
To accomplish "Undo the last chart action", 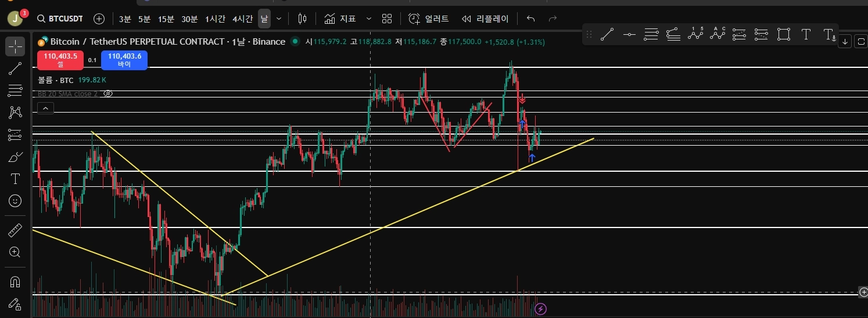I will pyautogui.click(x=530, y=19).
